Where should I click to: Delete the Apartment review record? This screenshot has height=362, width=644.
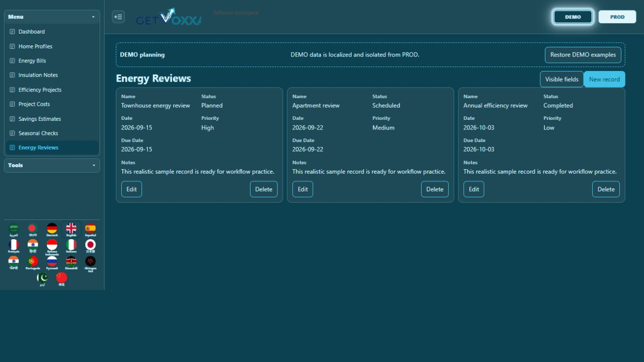pos(435,189)
